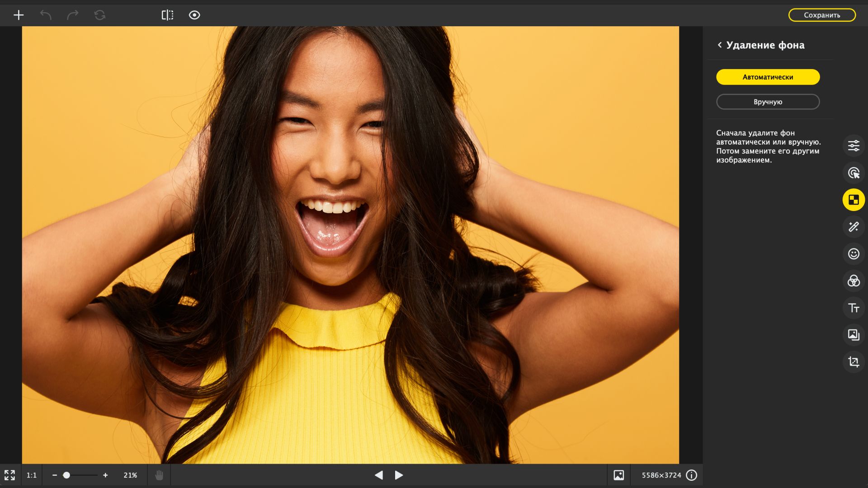This screenshot has width=868, height=488.
Task: Select the smart selection cursor tool
Action: pyautogui.click(x=854, y=173)
